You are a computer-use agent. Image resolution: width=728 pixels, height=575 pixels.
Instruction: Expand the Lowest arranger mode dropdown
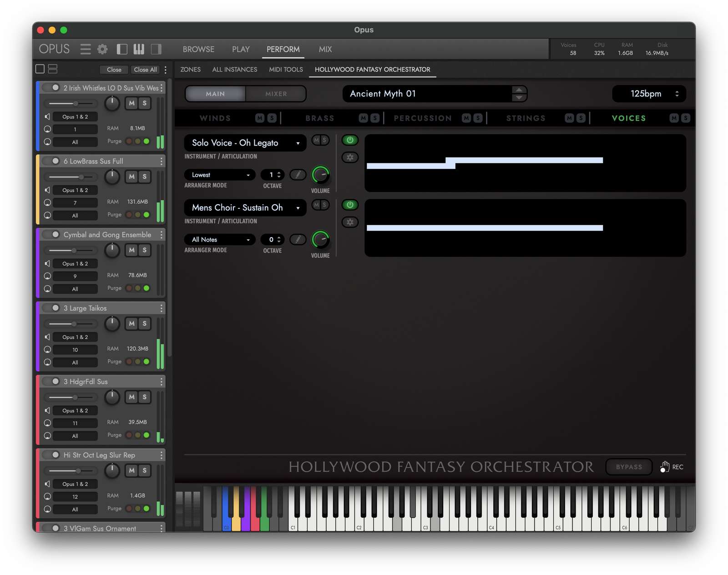click(x=220, y=175)
